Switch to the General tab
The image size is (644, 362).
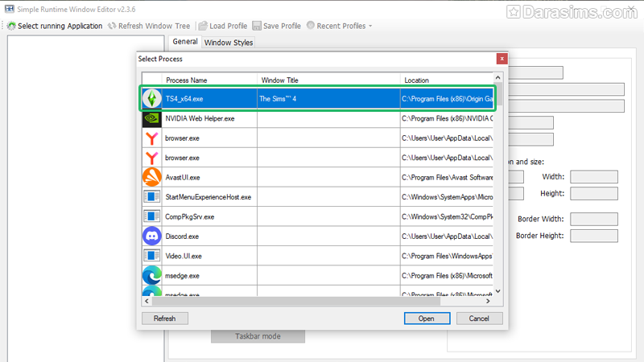pos(185,42)
